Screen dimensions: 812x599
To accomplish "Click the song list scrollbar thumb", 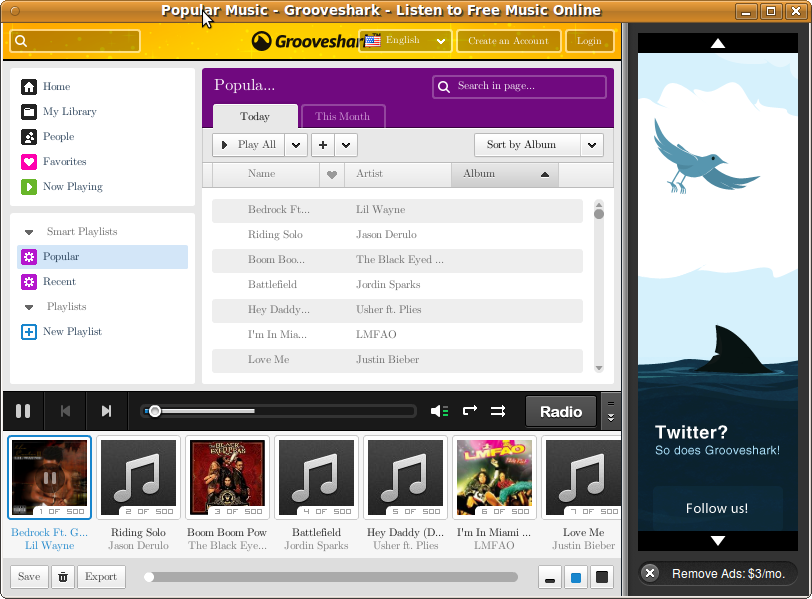I will 599,213.
